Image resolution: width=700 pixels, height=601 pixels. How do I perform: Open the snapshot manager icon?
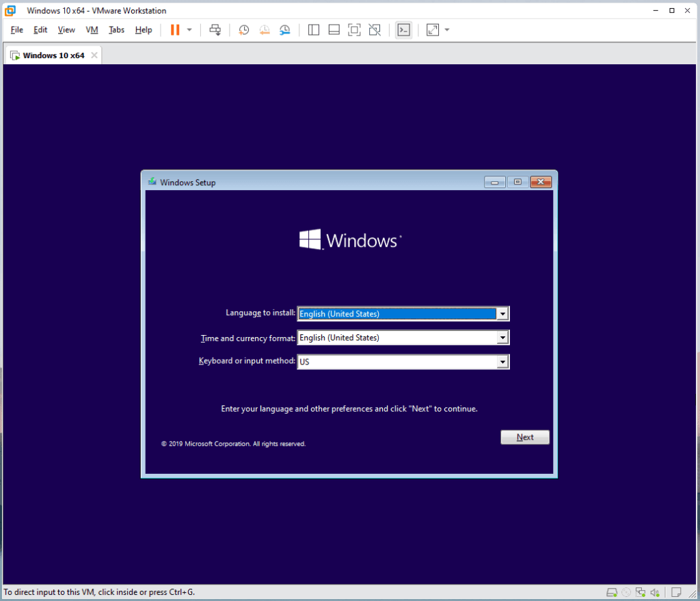pyautogui.click(x=285, y=30)
